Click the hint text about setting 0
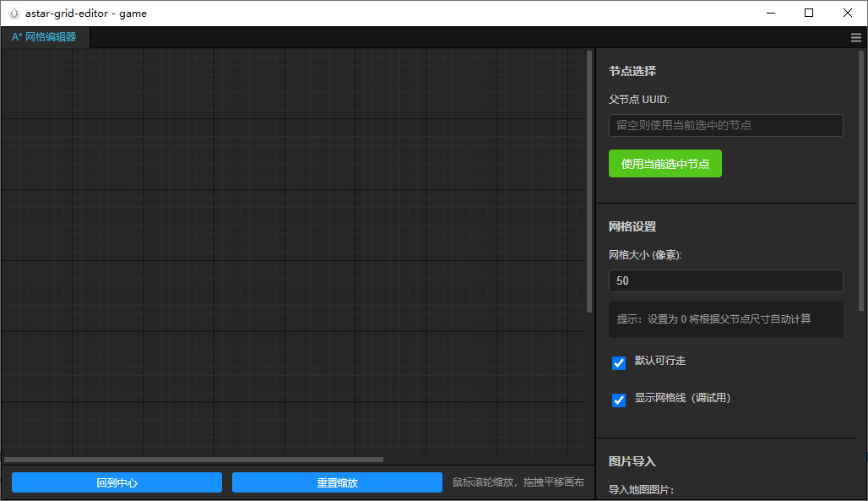This screenshot has height=501, width=868. tap(714, 319)
